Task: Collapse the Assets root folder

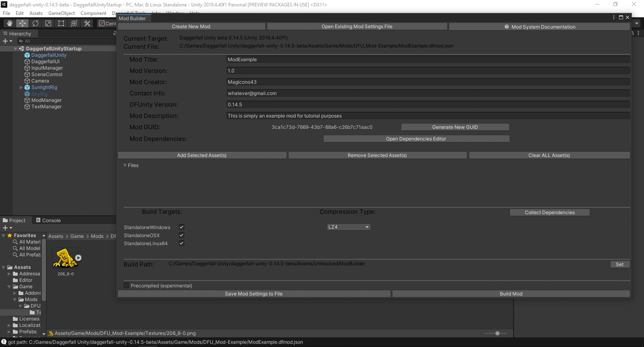Action: point(4,267)
